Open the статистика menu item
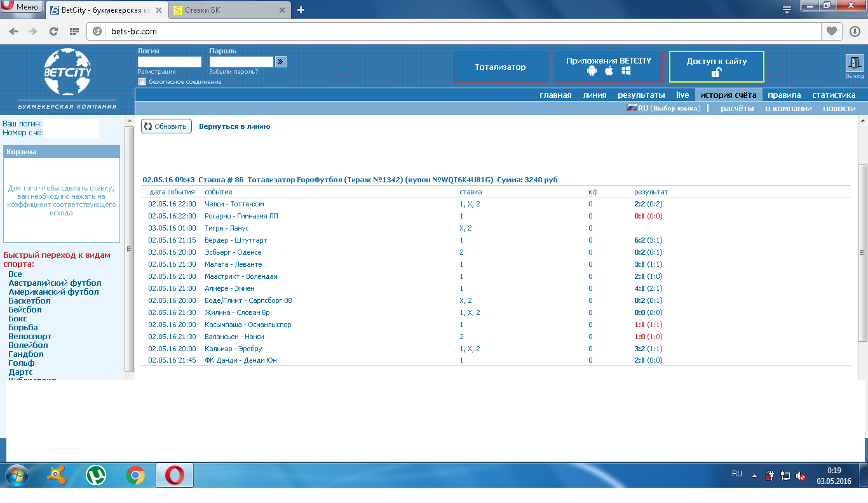The height and width of the screenshot is (503, 868). point(834,95)
